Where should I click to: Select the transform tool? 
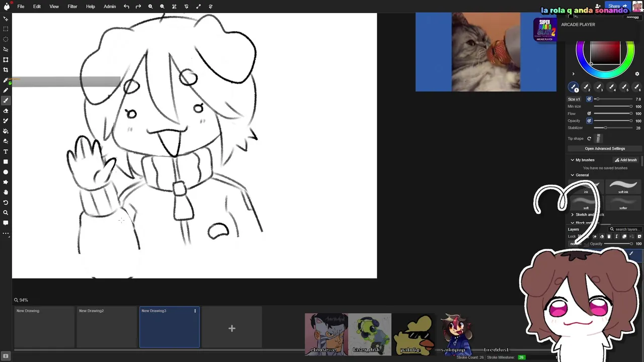click(x=6, y=59)
